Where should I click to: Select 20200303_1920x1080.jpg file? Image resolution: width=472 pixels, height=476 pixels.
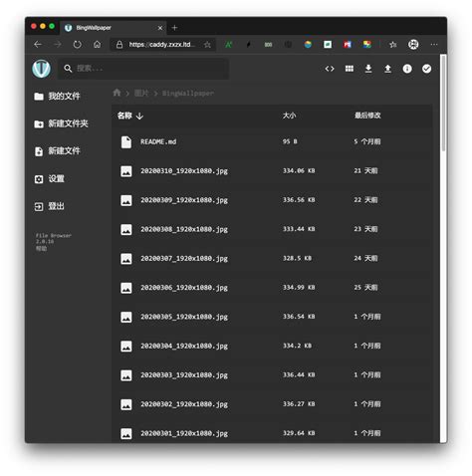click(272, 375)
